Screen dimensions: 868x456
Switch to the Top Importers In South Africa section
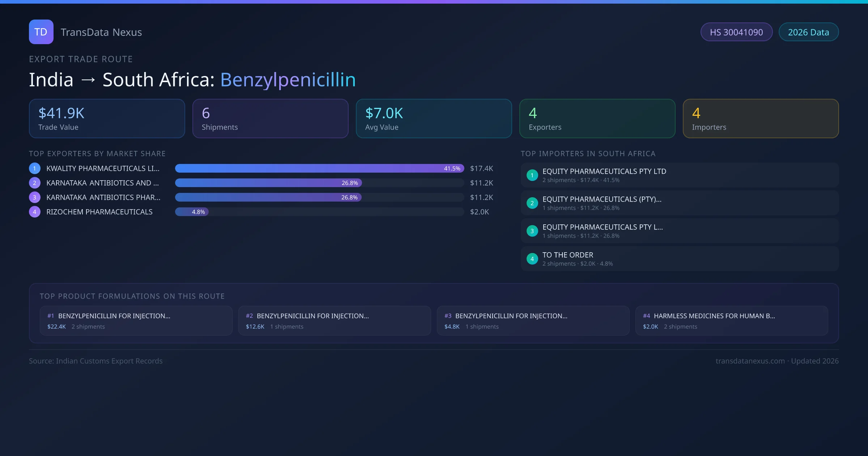(588, 153)
